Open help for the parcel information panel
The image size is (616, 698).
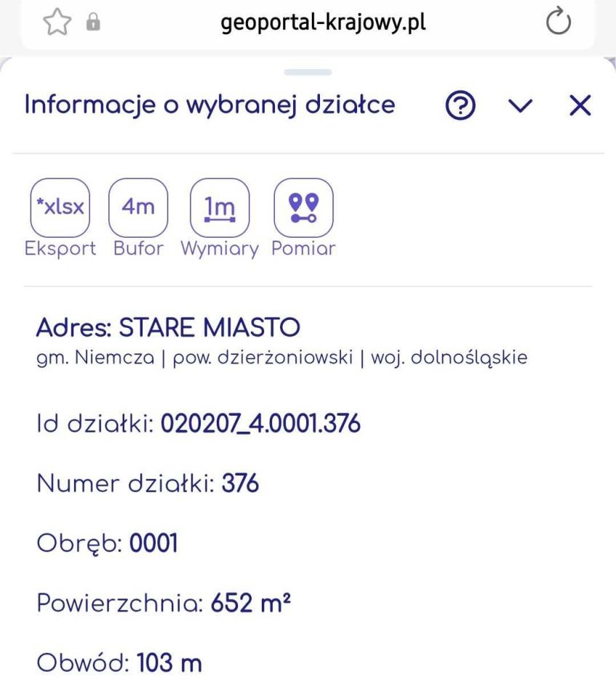point(460,105)
